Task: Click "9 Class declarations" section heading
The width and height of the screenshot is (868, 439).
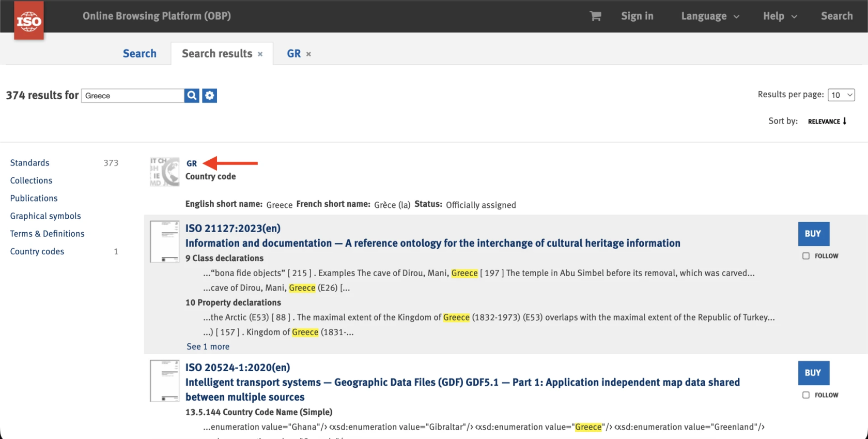Action: (225, 258)
